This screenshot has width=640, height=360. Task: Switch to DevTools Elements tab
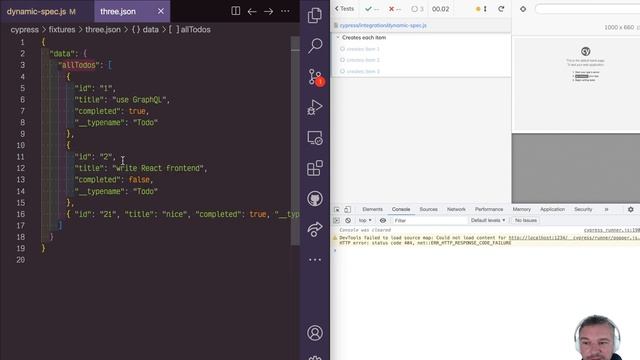click(x=372, y=209)
